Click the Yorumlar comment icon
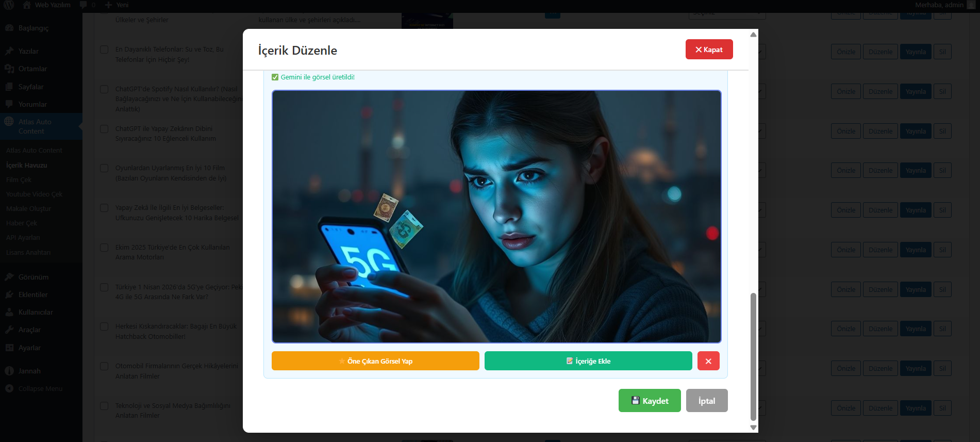 point(9,104)
